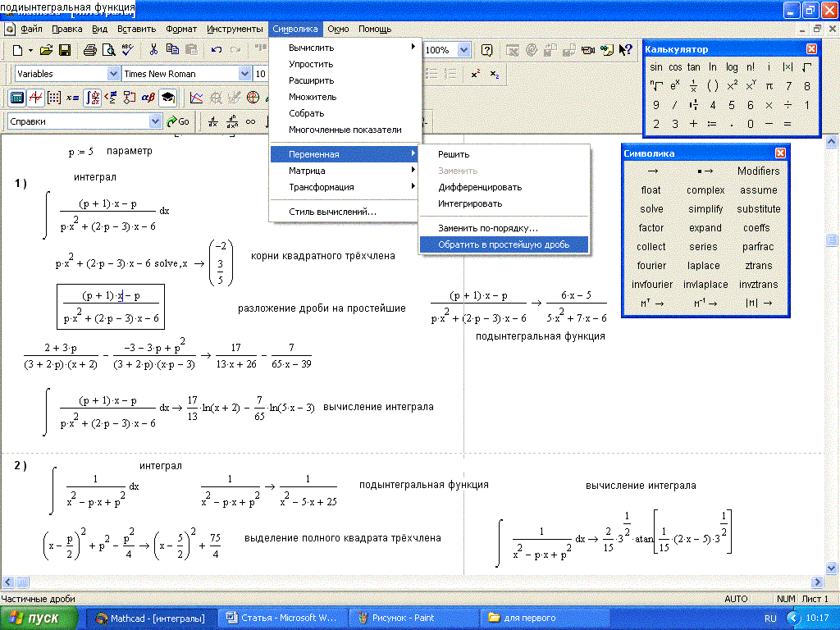Choose 'Упростить' in the Символика menu
The width and height of the screenshot is (840, 630).
311,64
